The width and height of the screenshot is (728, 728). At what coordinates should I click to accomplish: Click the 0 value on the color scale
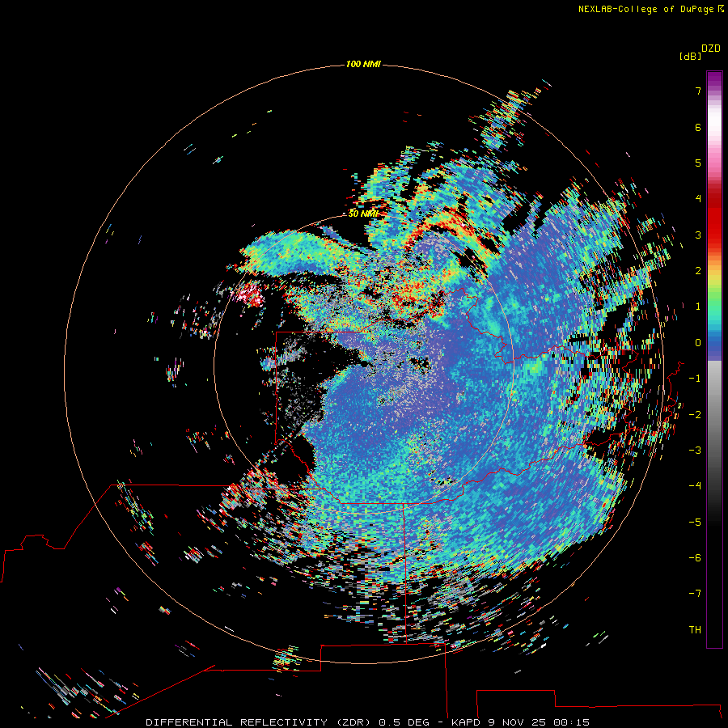pos(698,343)
